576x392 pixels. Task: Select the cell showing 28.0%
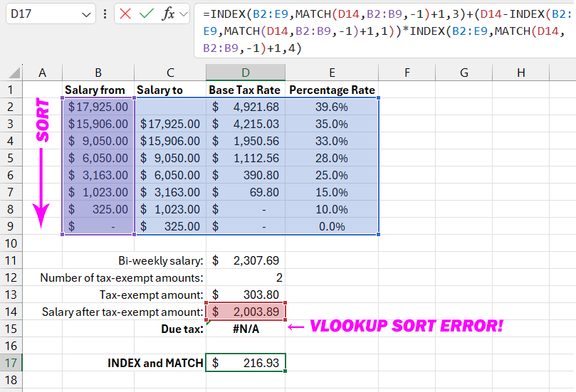[x=332, y=158]
